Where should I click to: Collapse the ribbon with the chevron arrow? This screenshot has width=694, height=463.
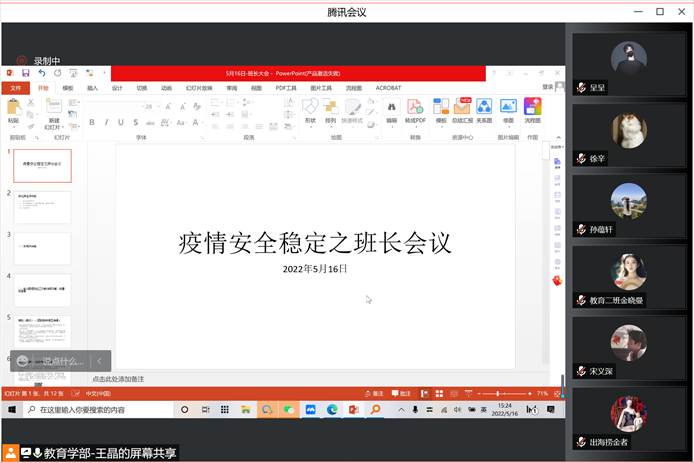(x=559, y=138)
